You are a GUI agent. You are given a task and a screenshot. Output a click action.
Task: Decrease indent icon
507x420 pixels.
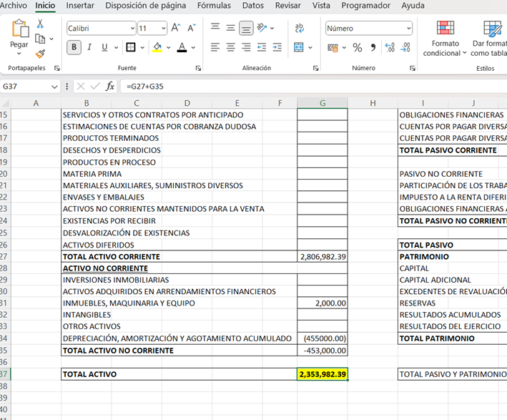pos(262,47)
